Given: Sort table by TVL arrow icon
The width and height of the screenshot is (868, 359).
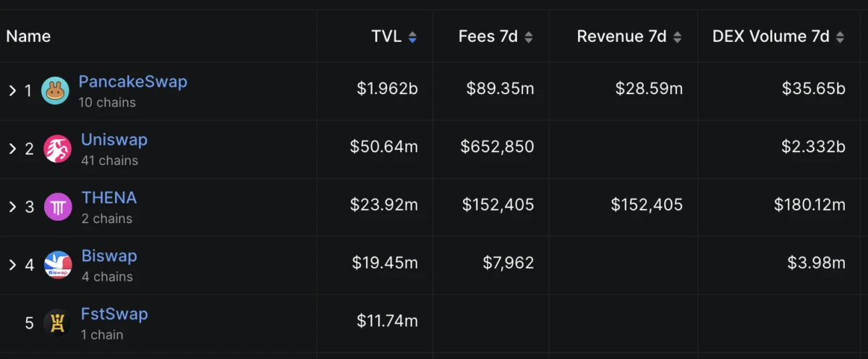Looking at the screenshot, I should click(412, 37).
